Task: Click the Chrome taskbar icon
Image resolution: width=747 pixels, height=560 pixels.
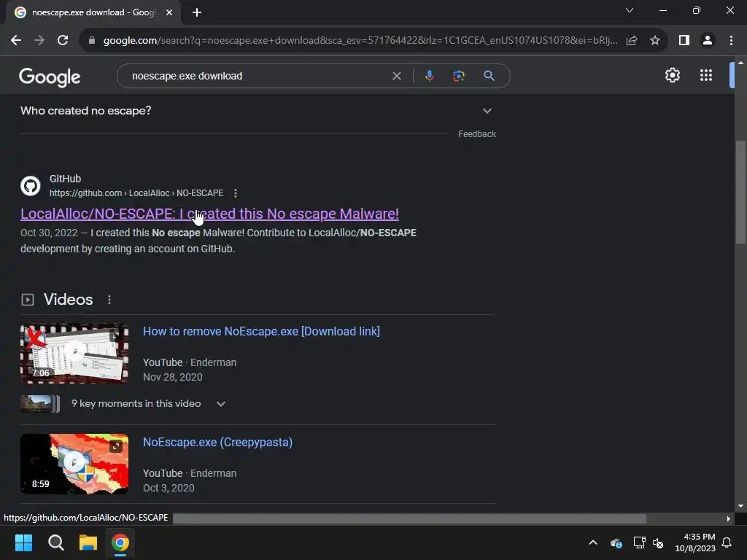Action: tap(120, 542)
